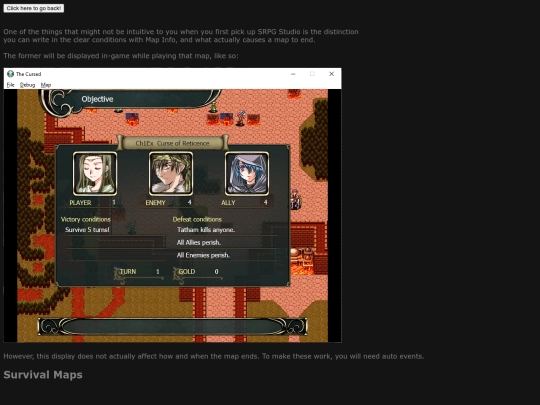Click the PLAYER character portrait
The height and width of the screenshot is (405, 540).
[95, 174]
